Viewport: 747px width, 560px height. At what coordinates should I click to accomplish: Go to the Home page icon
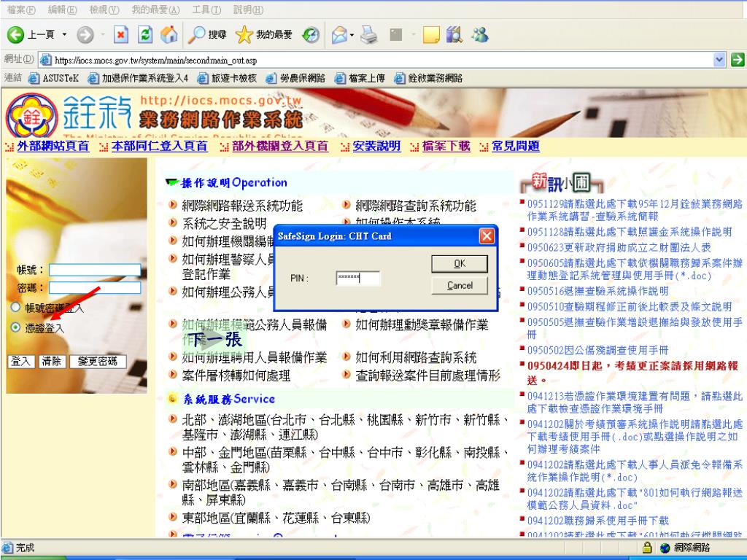tap(169, 34)
